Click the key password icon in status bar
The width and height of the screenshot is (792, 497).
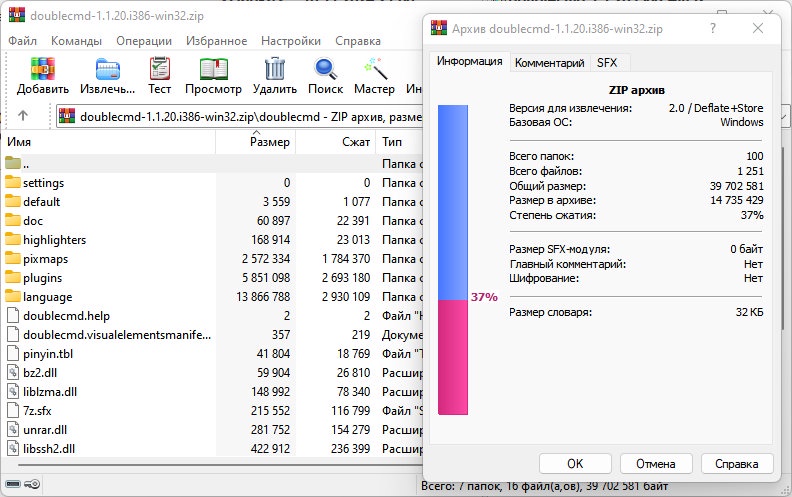coord(32,484)
